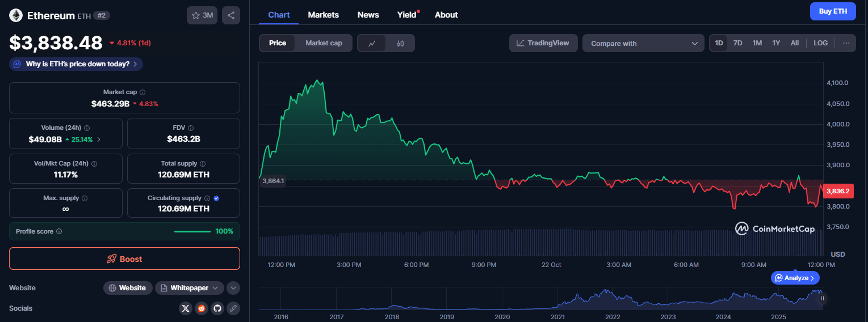Click the Buy ETH button

[x=832, y=11]
